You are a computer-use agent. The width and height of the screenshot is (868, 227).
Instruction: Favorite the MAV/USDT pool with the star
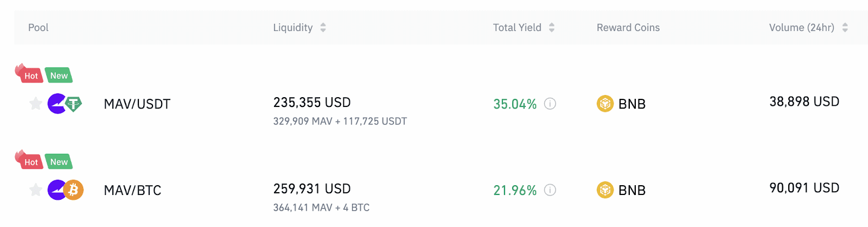pyautogui.click(x=36, y=103)
